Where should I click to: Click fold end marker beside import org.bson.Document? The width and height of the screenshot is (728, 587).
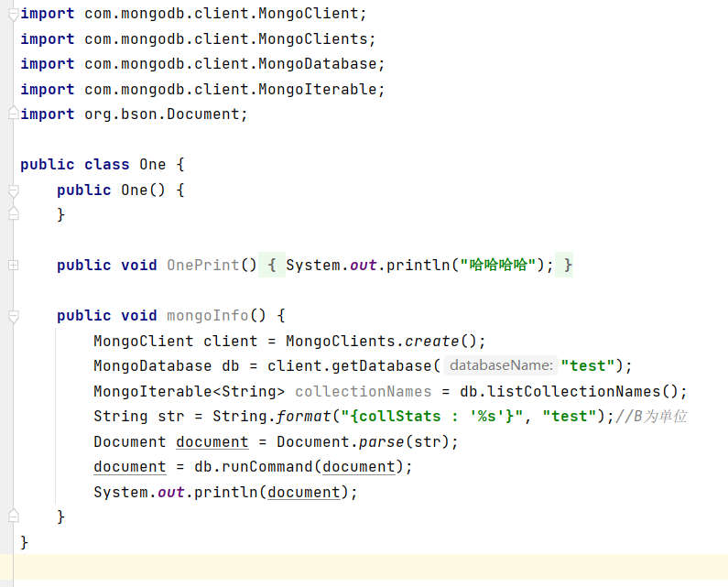pyautogui.click(x=14, y=114)
